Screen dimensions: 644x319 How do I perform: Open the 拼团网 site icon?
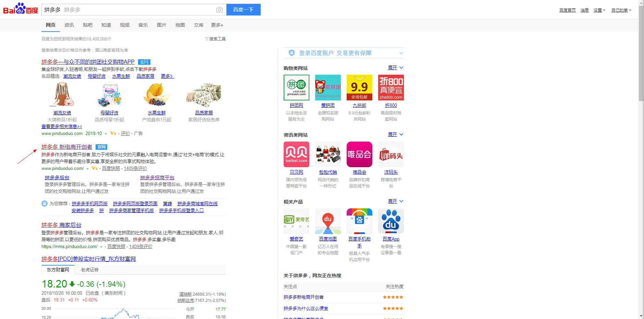(296, 87)
